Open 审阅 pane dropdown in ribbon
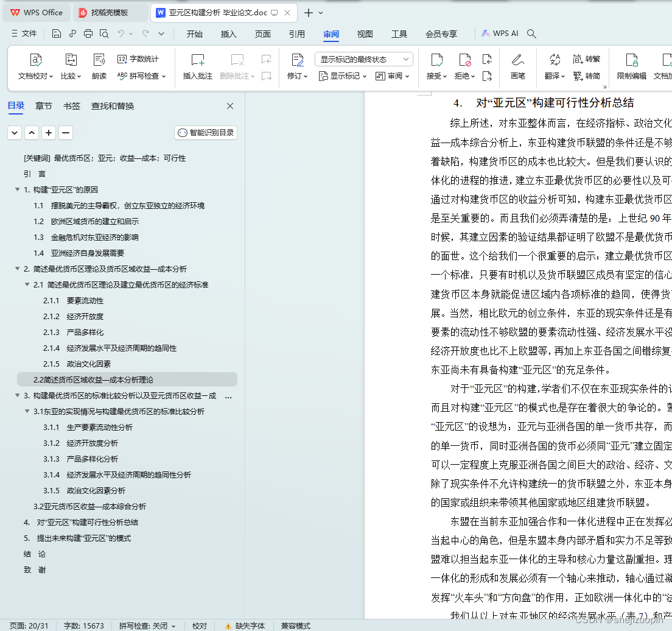Image resolution: width=672 pixels, height=631 pixels. click(x=392, y=76)
